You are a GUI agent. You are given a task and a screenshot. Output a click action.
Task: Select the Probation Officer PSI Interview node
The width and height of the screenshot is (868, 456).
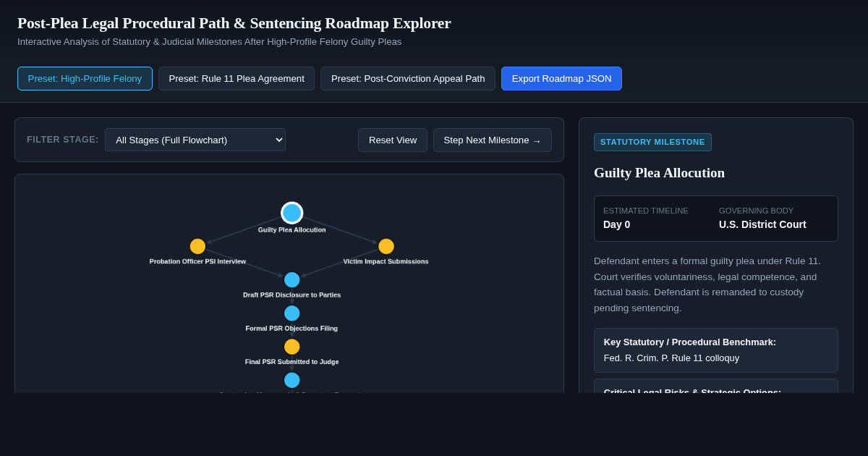[197, 246]
